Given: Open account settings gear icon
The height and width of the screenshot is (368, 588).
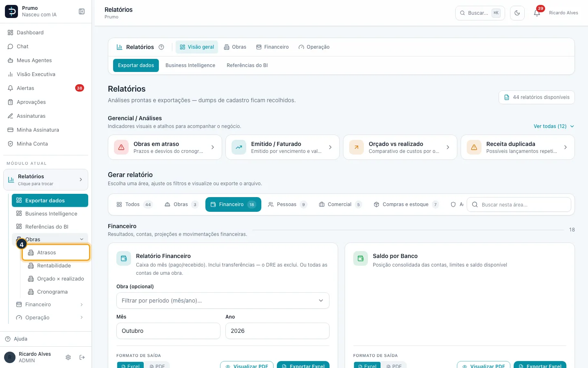Looking at the screenshot, I should (68, 357).
